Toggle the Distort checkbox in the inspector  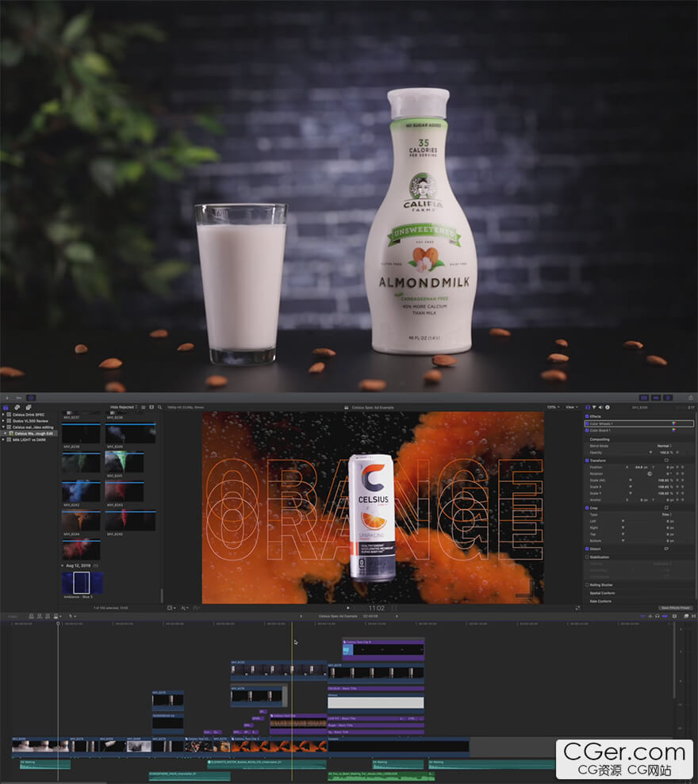click(587, 549)
